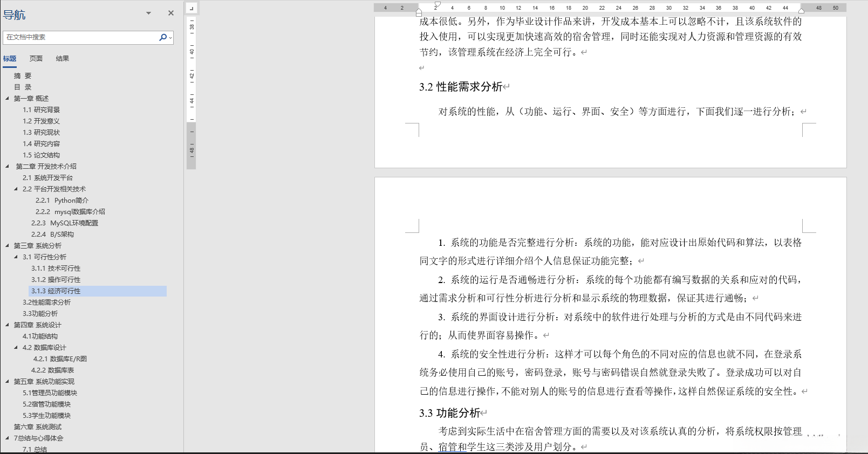Viewport: 868px width, 454px height.
Task: Open 4.1功能结构 heading
Action: coord(40,336)
